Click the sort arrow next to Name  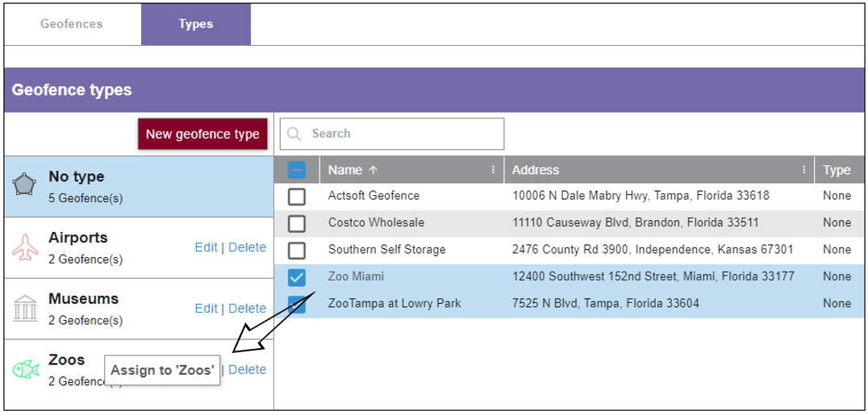click(x=373, y=170)
